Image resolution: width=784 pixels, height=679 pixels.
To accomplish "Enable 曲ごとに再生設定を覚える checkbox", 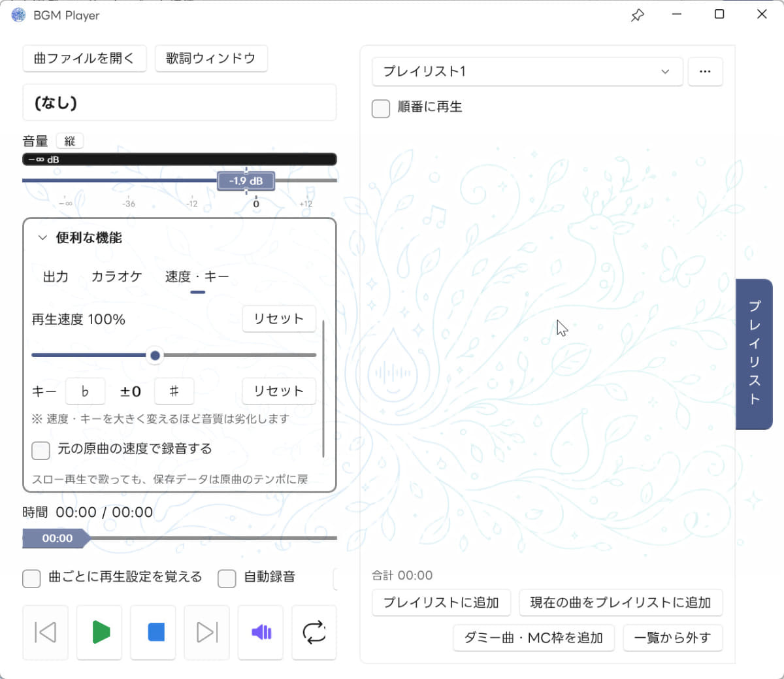I will point(31,578).
